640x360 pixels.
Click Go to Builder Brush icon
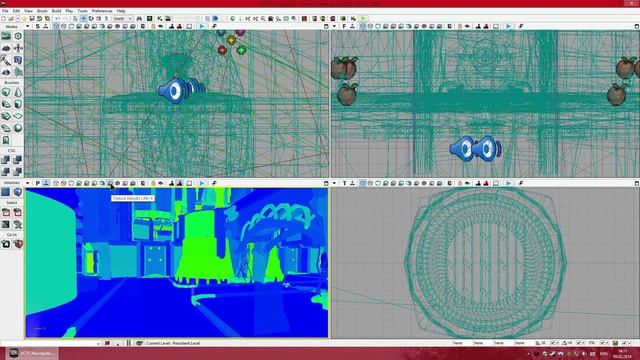coord(18,244)
